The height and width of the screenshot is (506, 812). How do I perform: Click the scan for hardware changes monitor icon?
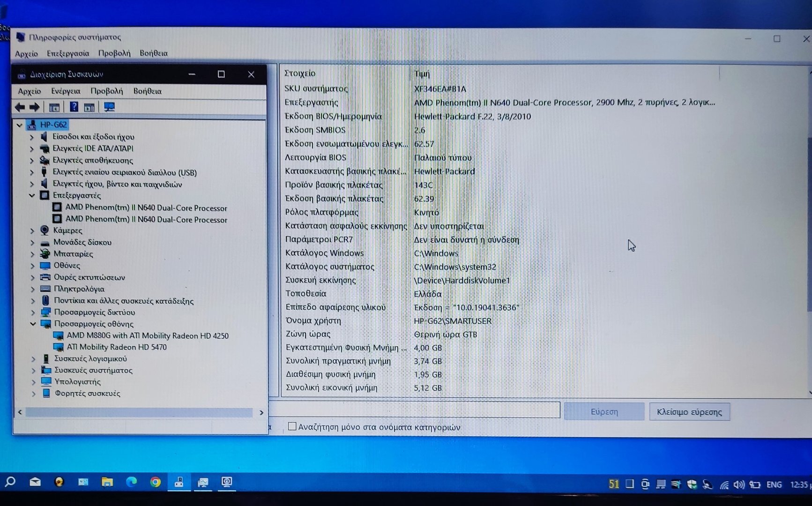pyautogui.click(x=109, y=107)
